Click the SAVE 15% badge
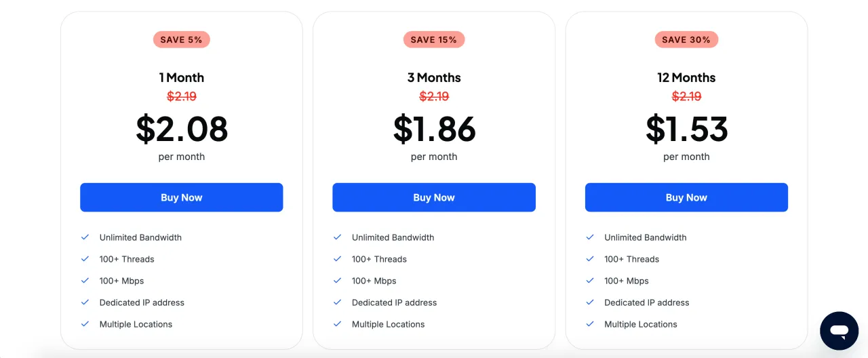This screenshot has height=358, width=868. [x=434, y=39]
